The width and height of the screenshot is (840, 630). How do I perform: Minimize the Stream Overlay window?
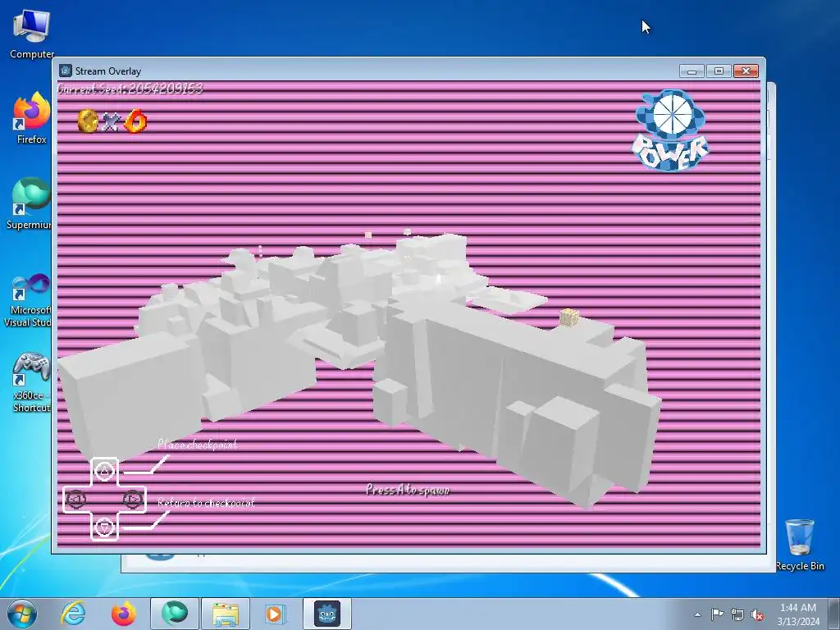pos(692,71)
